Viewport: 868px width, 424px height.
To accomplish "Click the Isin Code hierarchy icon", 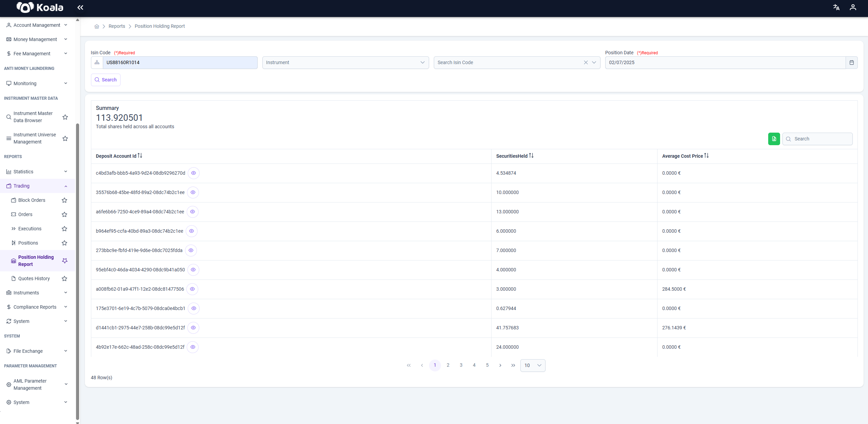I will 97,63.
